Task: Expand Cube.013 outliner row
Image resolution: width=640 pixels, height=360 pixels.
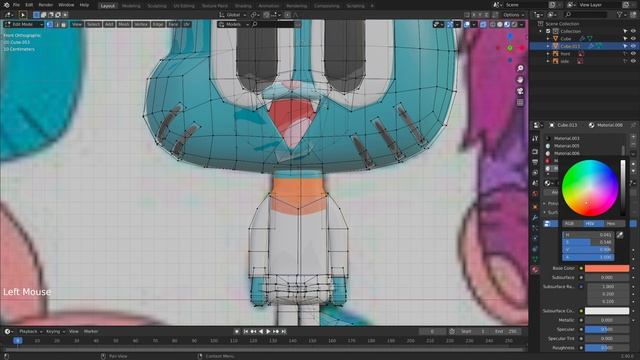Action: click(548, 46)
